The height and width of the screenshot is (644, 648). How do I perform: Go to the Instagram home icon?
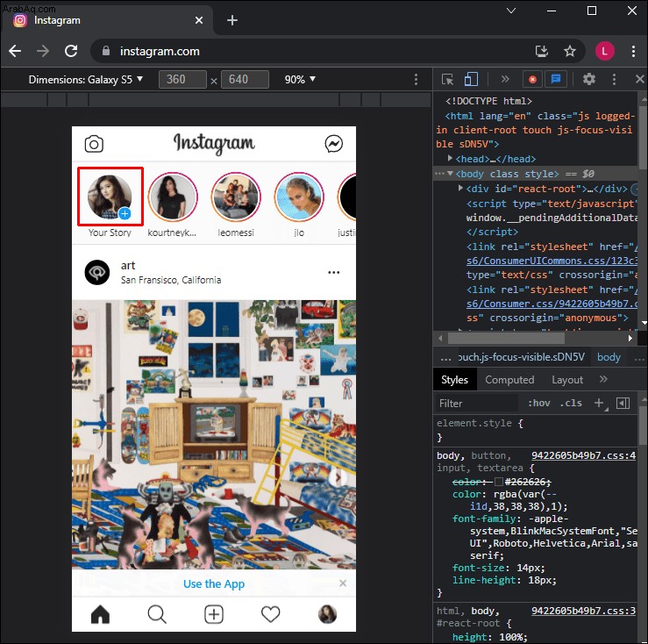(x=100, y=614)
